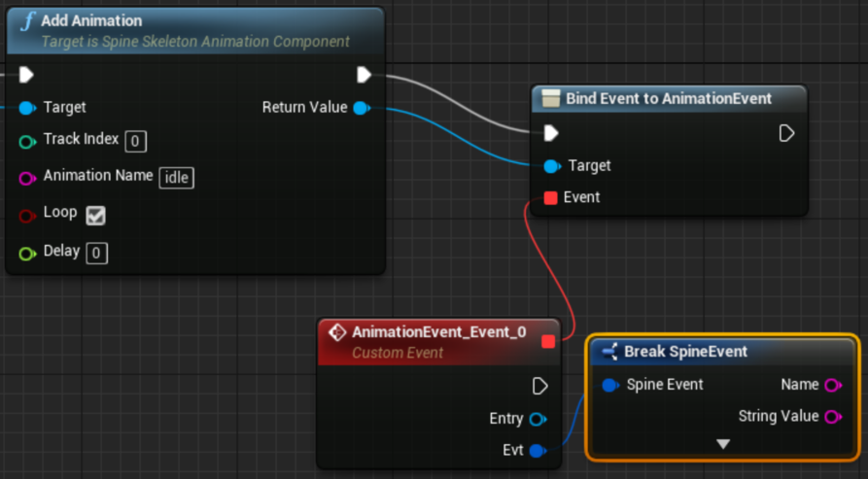The image size is (868, 479).
Task: Select the AnimationEvent_Event_0 custom event header
Action: tap(438, 332)
